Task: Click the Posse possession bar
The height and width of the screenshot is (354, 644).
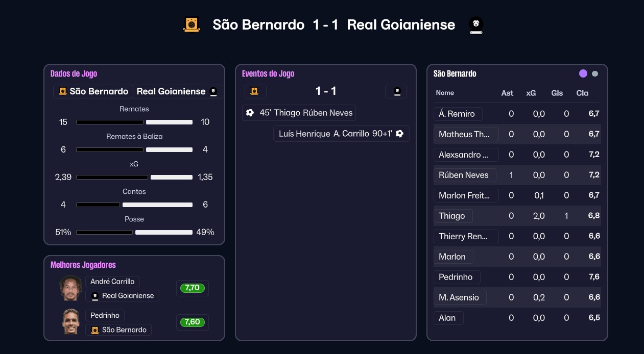Action: click(x=134, y=232)
